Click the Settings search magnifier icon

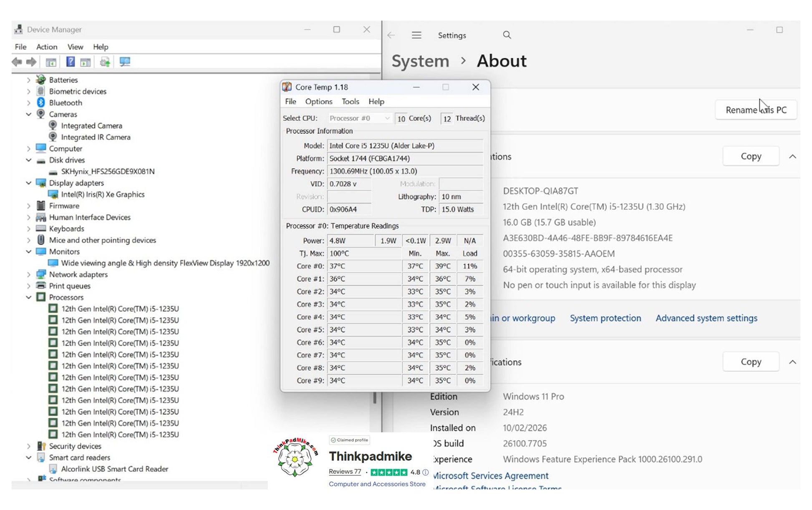pos(507,35)
